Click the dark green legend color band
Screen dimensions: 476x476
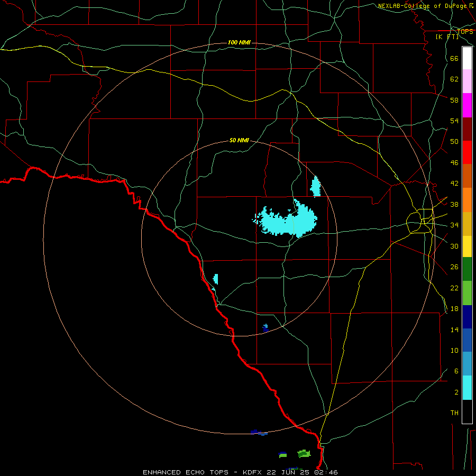click(467, 269)
